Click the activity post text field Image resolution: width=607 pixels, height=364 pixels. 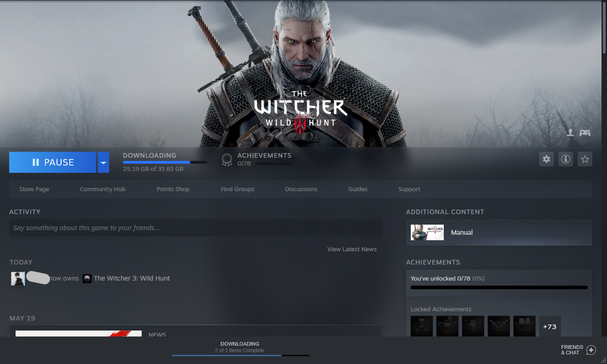196,228
